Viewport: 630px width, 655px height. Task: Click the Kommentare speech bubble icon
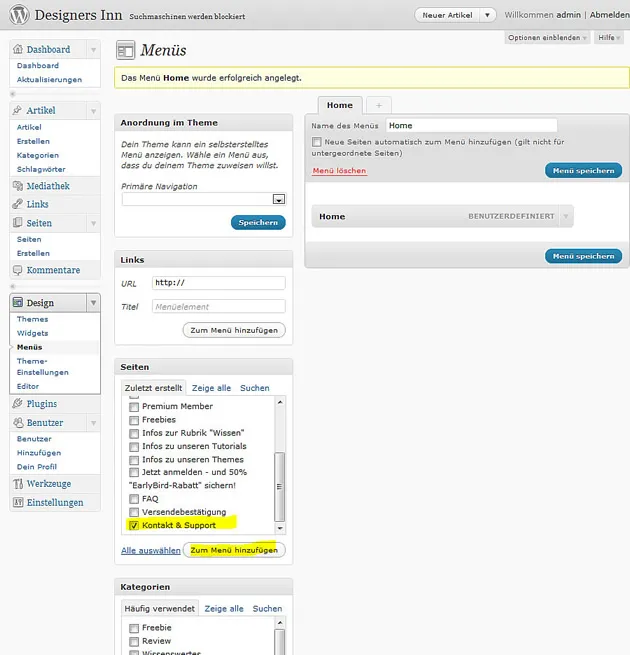17,270
